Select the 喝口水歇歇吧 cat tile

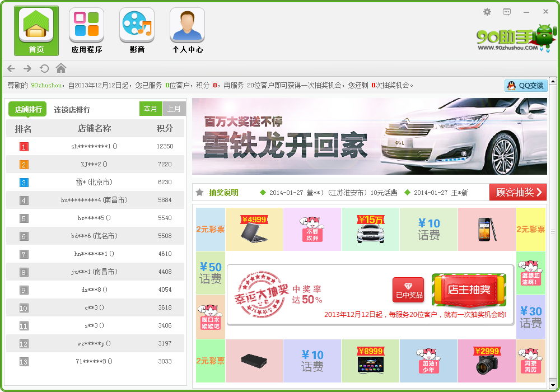coord(211,316)
